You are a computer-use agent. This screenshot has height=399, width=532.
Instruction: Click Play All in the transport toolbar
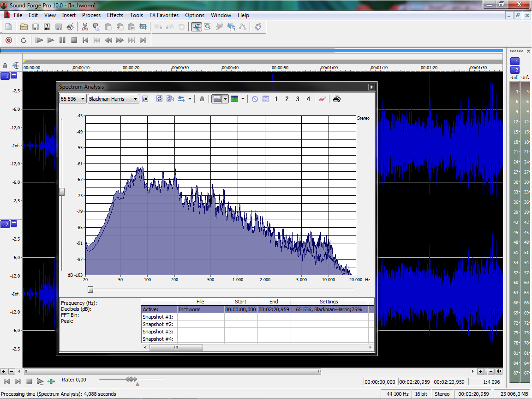tap(39, 41)
